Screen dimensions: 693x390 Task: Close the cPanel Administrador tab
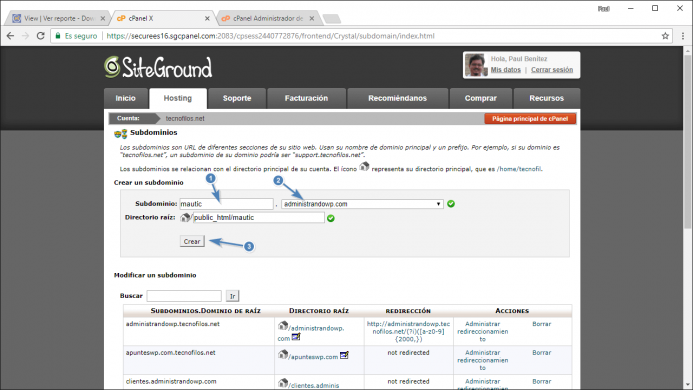312,19
